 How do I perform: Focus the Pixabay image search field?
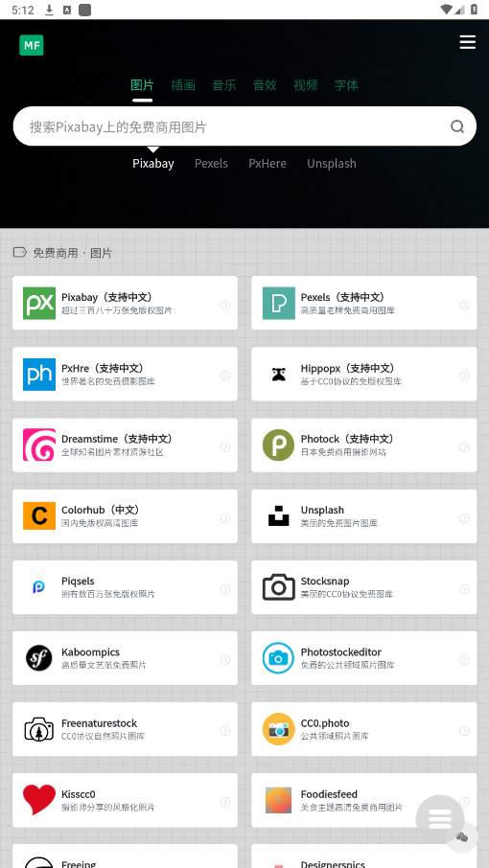pyautogui.click(x=244, y=126)
